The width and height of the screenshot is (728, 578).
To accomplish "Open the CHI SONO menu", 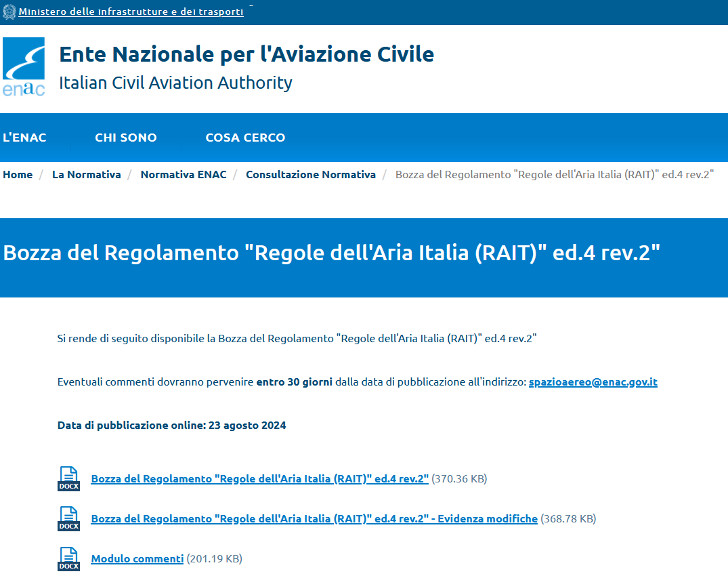I will (x=126, y=138).
